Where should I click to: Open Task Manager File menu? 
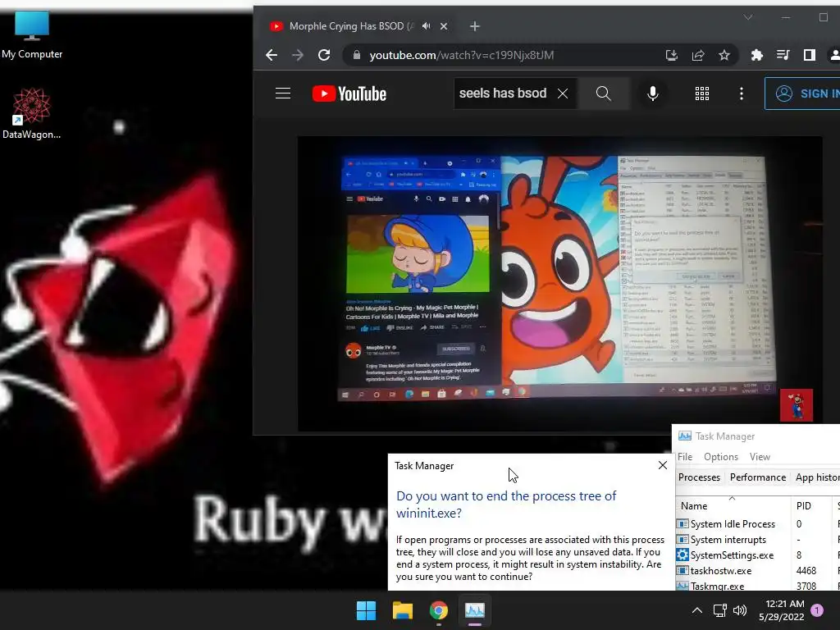coord(685,456)
